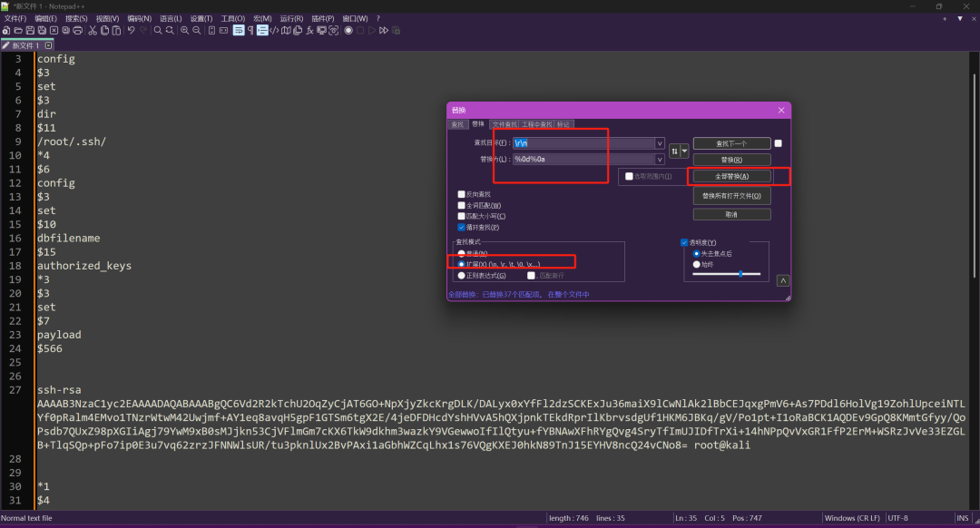Click the transparency slider handle
Viewport: 980px width, 528px height.
(740, 274)
